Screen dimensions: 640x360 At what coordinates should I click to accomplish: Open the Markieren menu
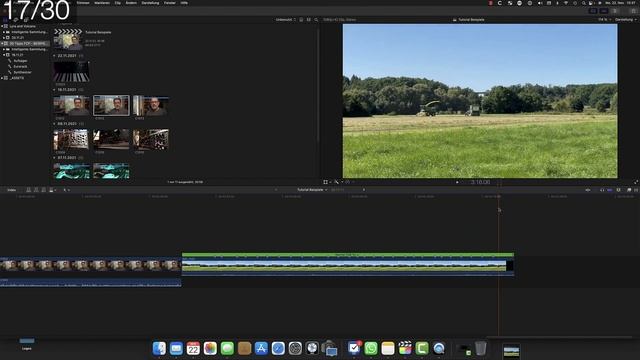pos(102,3)
